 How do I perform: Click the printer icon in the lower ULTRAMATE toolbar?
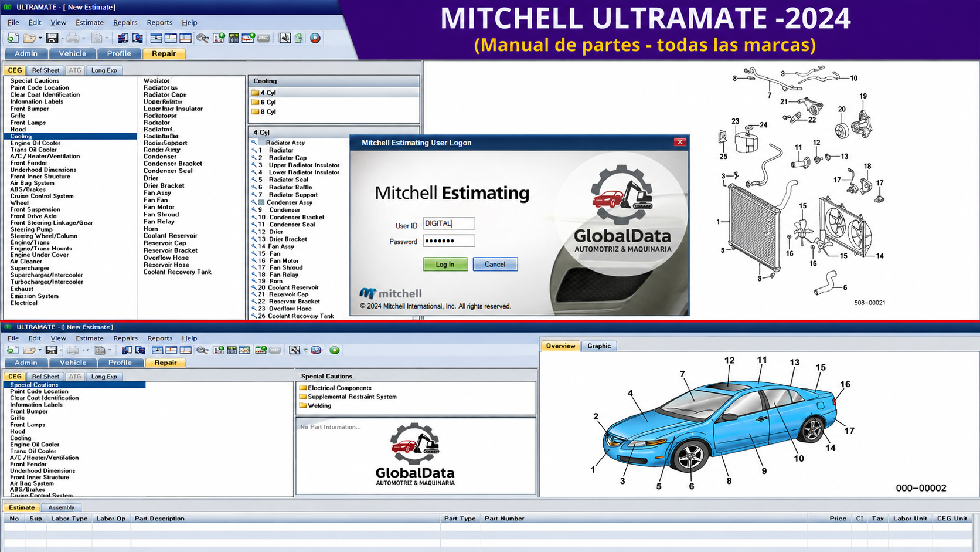point(73,350)
